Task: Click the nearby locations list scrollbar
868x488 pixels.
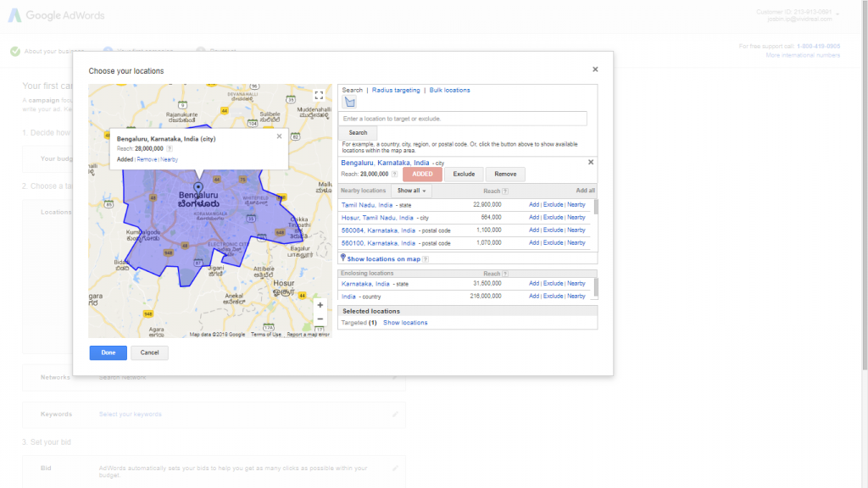Action: 596,207
